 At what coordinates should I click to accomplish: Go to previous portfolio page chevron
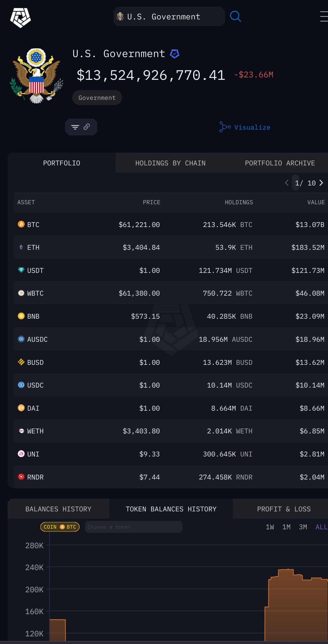click(x=287, y=183)
